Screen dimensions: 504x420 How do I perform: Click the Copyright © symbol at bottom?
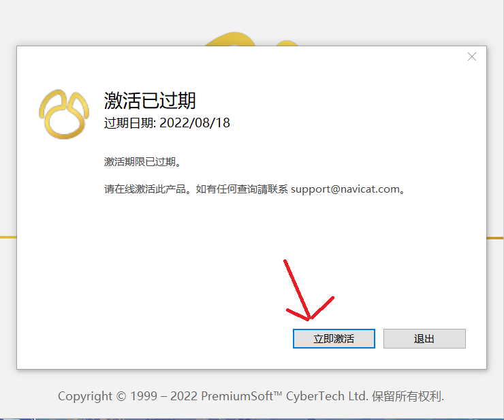tap(121, 396)
